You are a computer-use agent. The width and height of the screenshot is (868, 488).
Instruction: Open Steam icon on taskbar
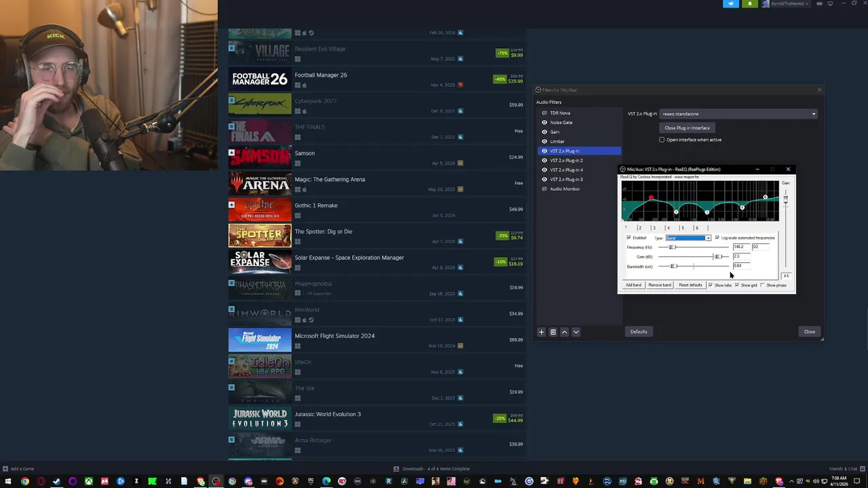point(56,481)
